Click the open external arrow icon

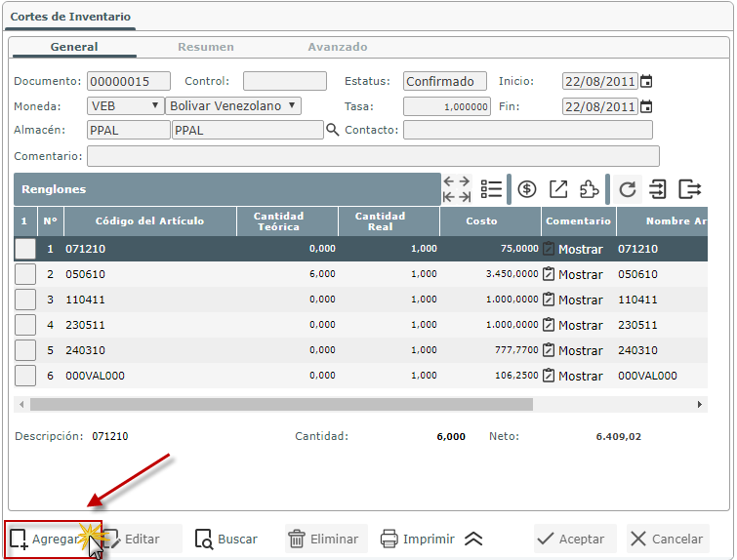558,189
